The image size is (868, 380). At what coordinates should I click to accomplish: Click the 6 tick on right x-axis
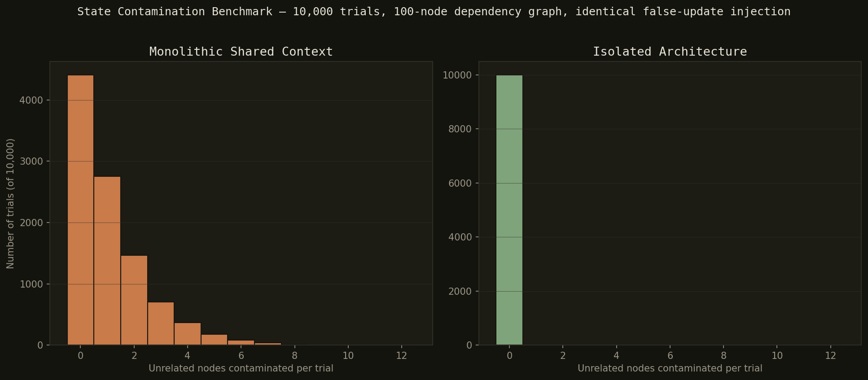tap(670, 356)
